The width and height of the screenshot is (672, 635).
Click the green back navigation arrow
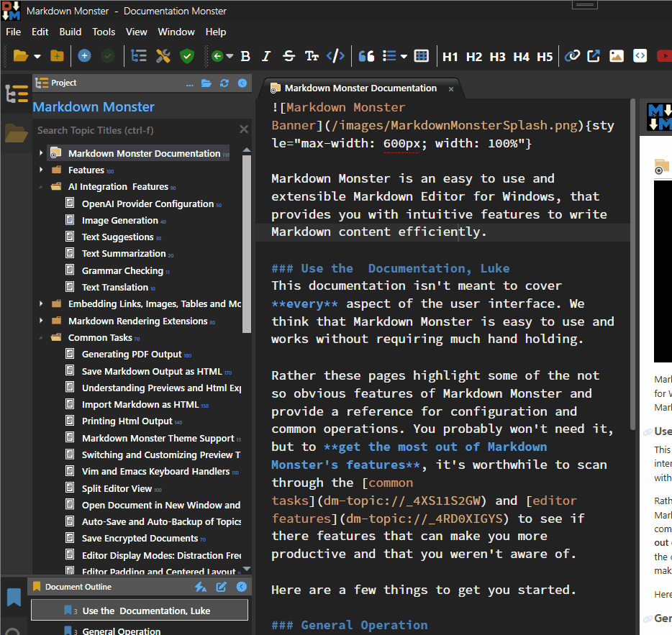(x=217, y=56)
